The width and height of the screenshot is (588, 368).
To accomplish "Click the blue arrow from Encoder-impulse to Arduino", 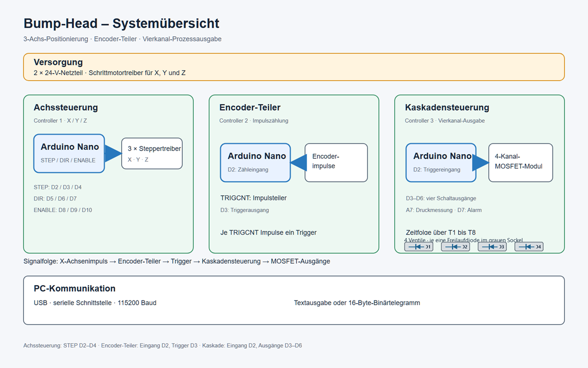I will point(299,162).
